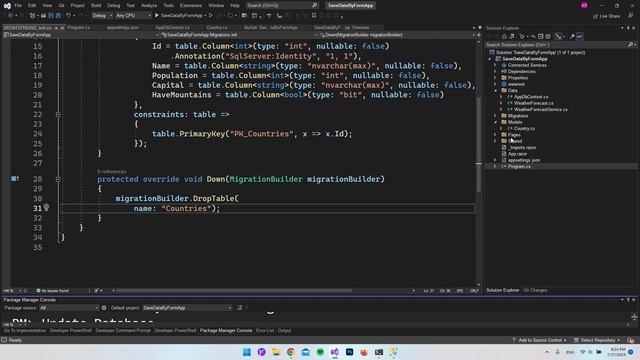
Task: Switch to the Error List tab
Action: click(265, 331)
